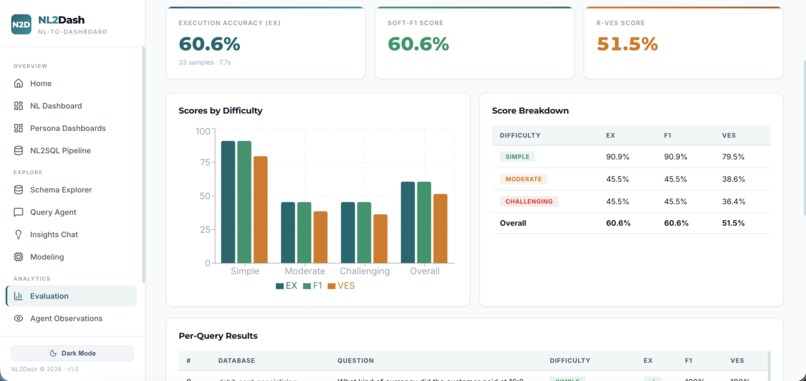806x381 pixels.
Task: Click the Per-Query Results heading
Action: click(x=218, y=336)
